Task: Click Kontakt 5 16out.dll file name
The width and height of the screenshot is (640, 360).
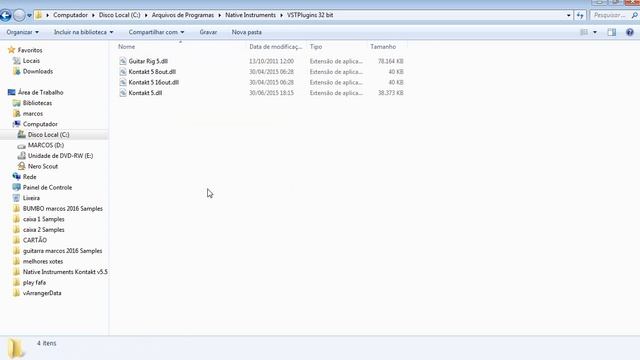Action: (x=154, y=82)
